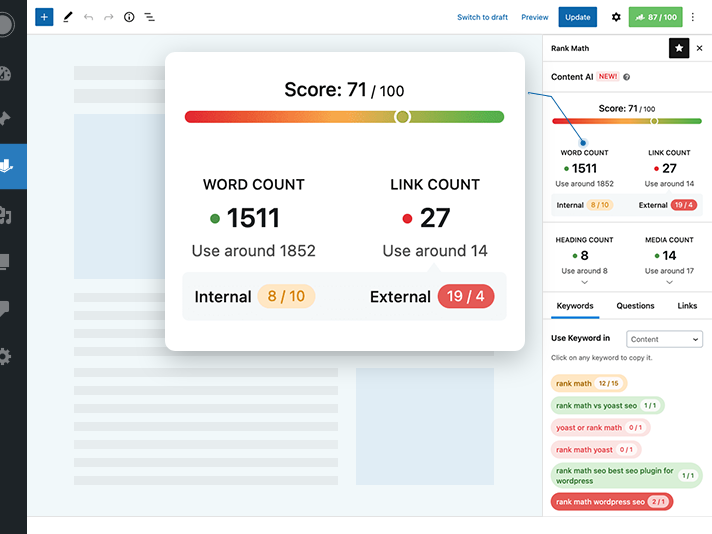
Task: Click the popup Internal 8 / 10 badge
Action: [x=286, y=297]
